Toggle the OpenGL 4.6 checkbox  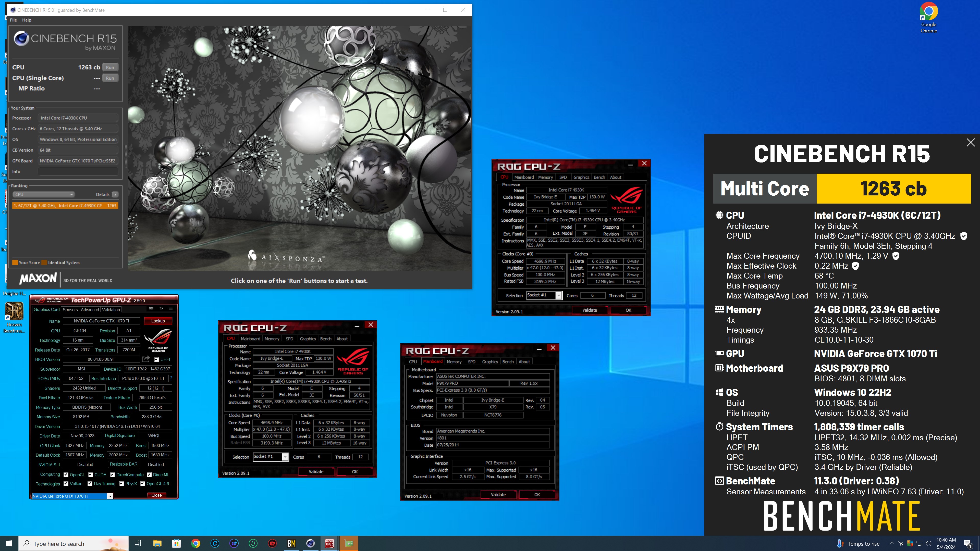click(x=143, y=484)
